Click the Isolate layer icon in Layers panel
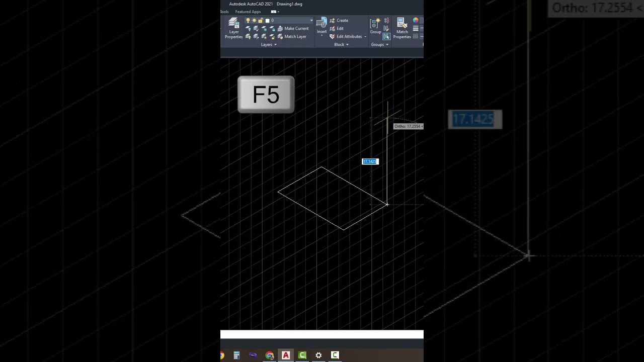Screen dimensions: 644x362 point(256,29)
